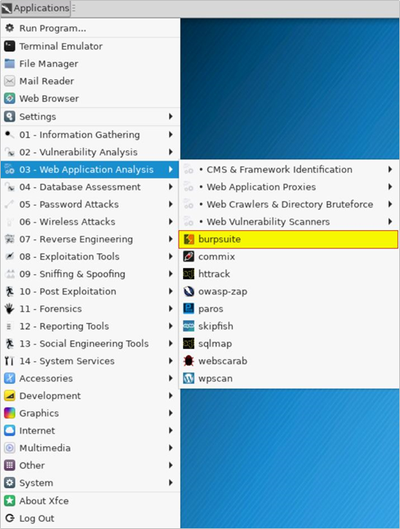Screen dimensions: 400x529
Task: Click the Multimedia category icon
Action: coord(9,448)
